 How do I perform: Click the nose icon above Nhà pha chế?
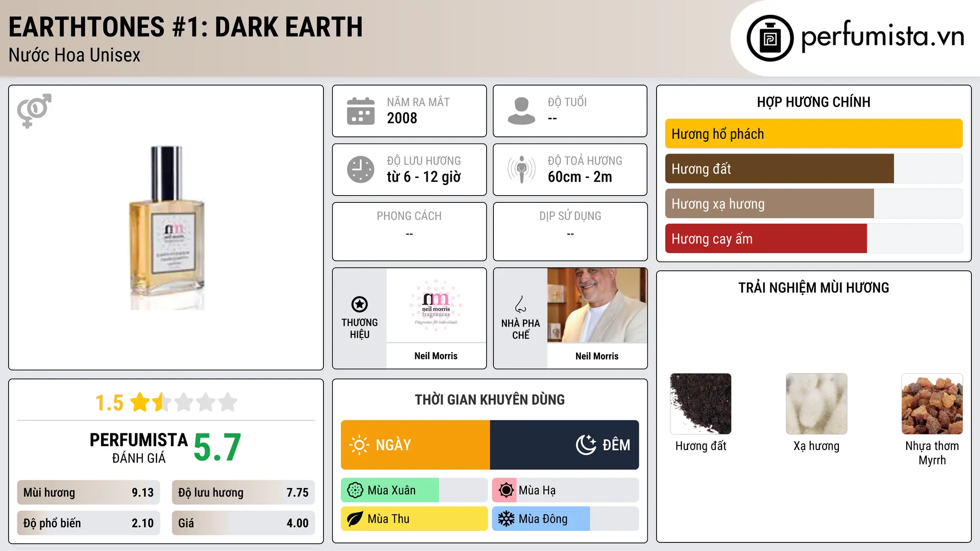click(x=521, y=304)
